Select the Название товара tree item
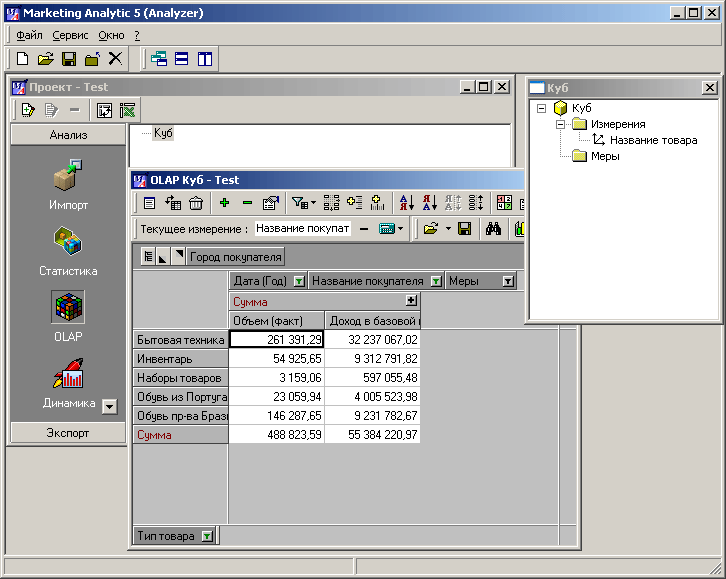The width and height of the screenshot is (726, 579). (653, 140)
